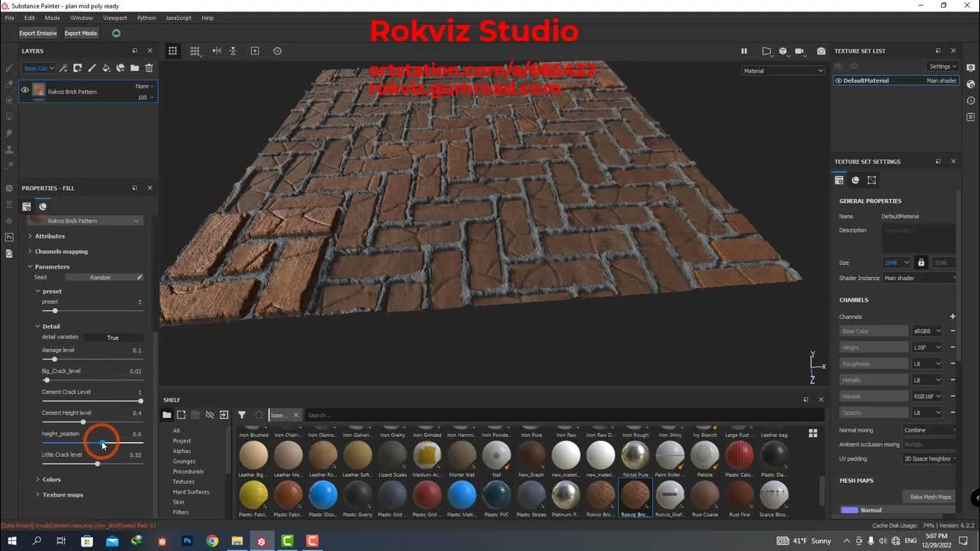Toggle visibility of DefaultMaterial texture set
This screenshot has height=551, width=980.
(838, 80)
